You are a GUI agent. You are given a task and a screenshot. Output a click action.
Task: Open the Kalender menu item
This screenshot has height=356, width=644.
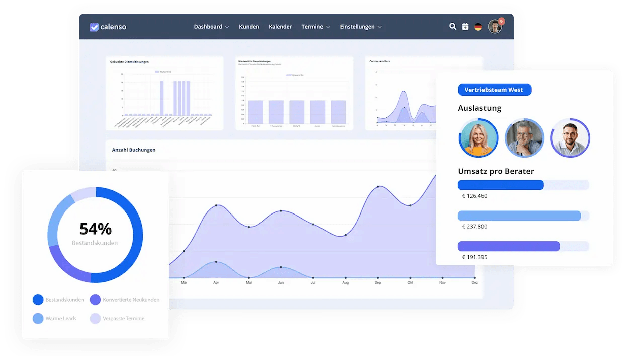point(280,27)
